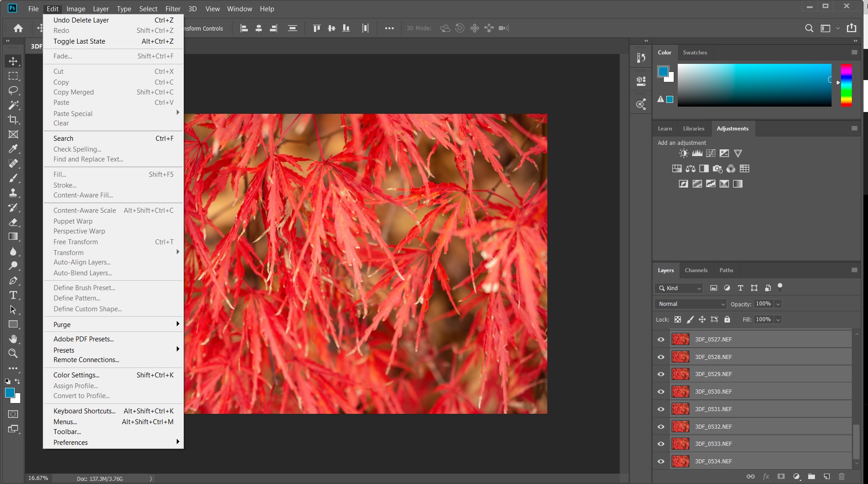Enable Lock transparent pixels in Layers panel
Viewport: 868px width, 484px height.
678,319
